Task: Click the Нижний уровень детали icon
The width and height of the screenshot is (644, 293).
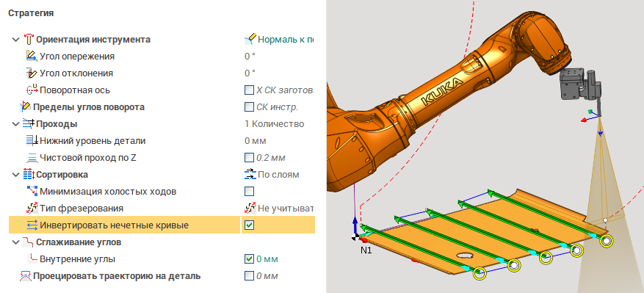Action: click(x=32, y=140)
